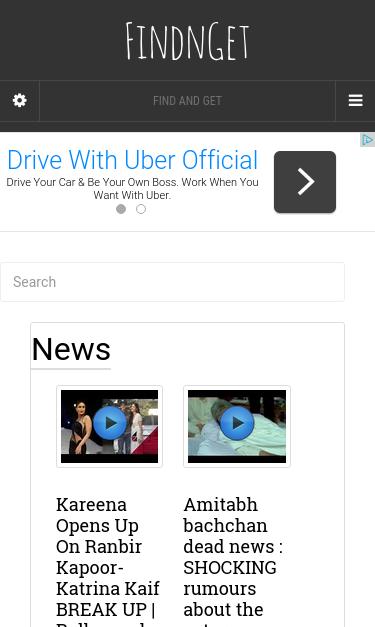Click the ad's arrow button
The width and height of the screenshot is (375, 627).
(305, 182)
